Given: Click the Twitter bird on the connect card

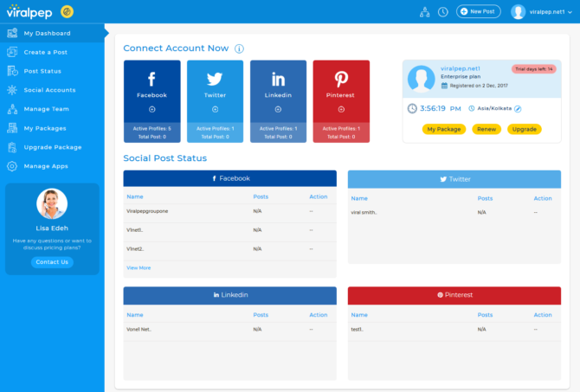Looking at the screenshot, I should [x=215, y=79].
